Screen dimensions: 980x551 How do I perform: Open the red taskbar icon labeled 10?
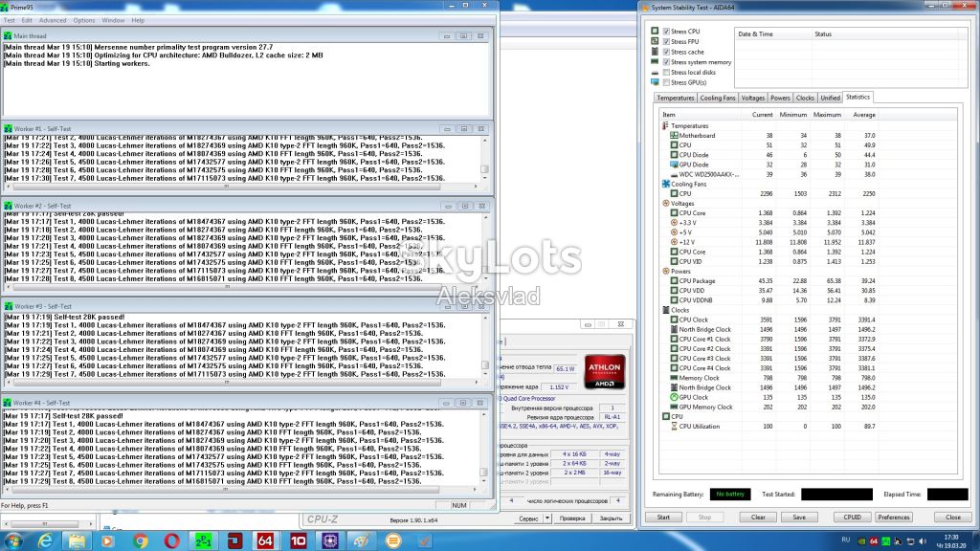299,541
